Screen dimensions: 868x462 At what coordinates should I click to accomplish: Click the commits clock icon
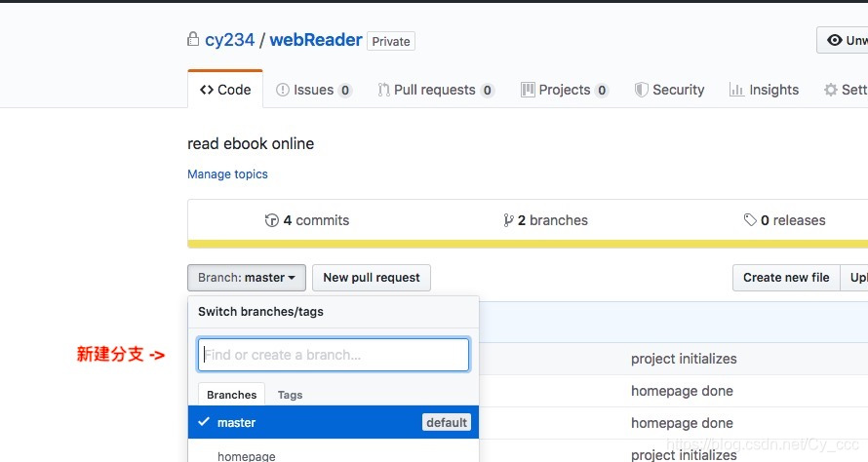point(271,220)
